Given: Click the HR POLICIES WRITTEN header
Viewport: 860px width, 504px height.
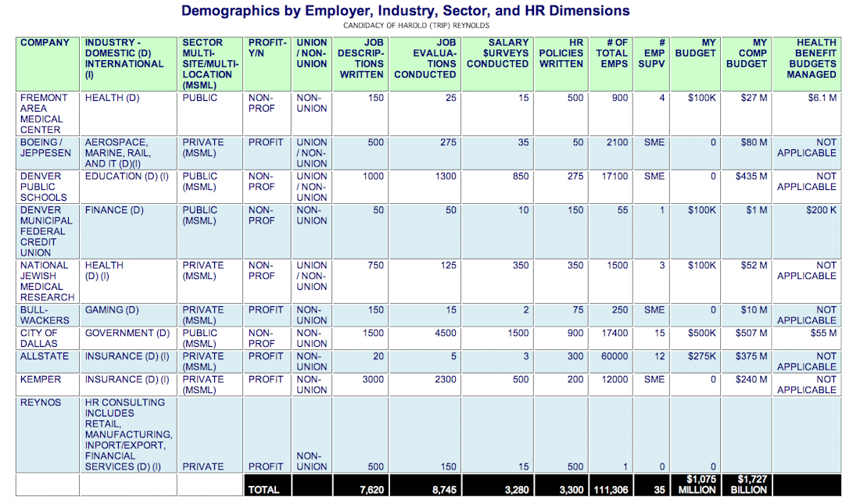Looking at the screenshot, I should click(x=561, y=64).
